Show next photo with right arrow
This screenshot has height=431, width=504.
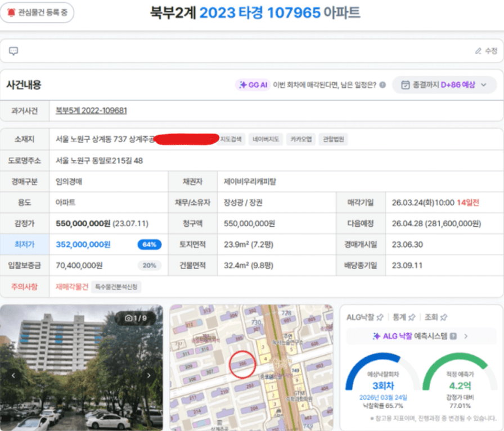(x=149, y=375)
